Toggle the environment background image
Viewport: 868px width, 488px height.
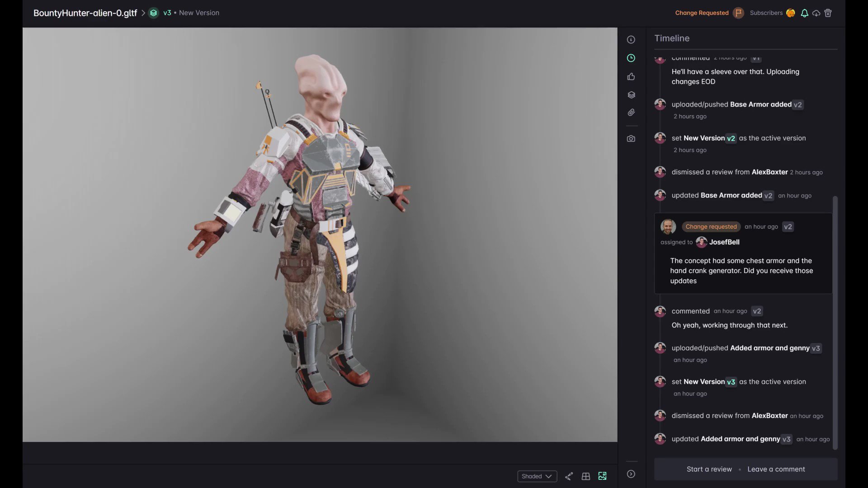[602, 476]
